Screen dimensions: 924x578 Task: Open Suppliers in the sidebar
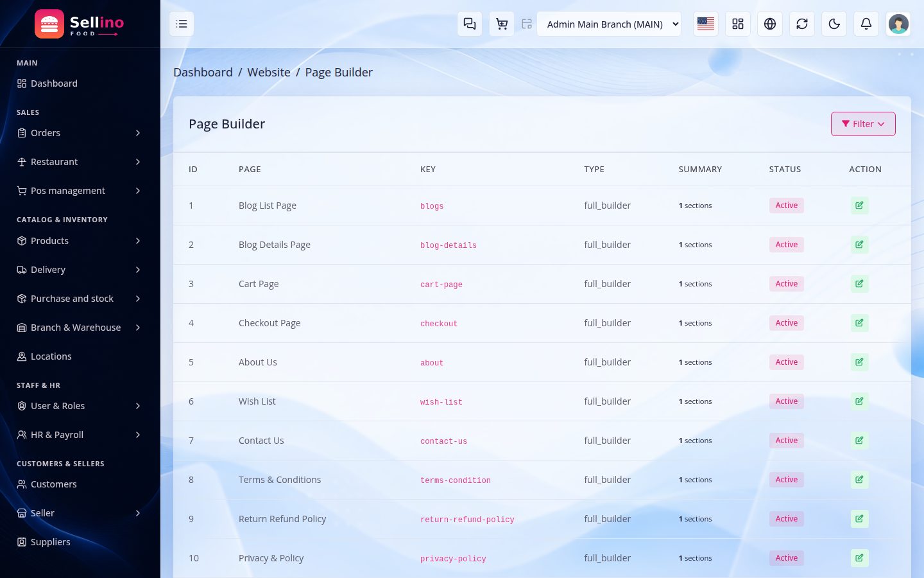pyautogui.click(x=80, y=542)
